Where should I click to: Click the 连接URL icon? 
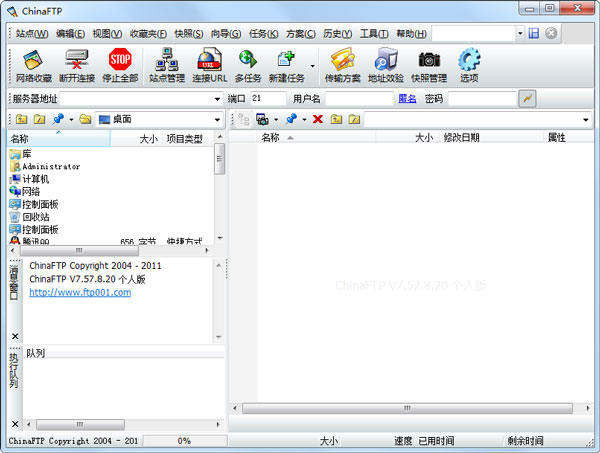pos(209,65)
